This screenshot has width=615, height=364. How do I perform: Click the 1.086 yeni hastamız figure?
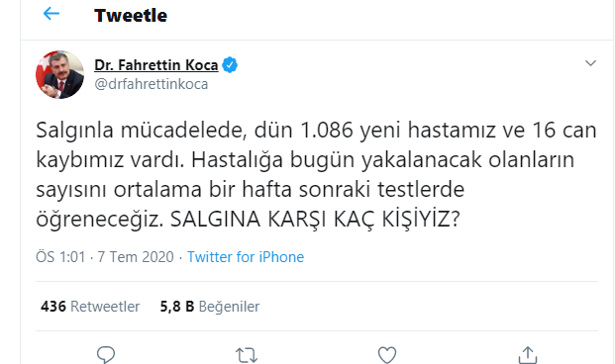(398, 130)
